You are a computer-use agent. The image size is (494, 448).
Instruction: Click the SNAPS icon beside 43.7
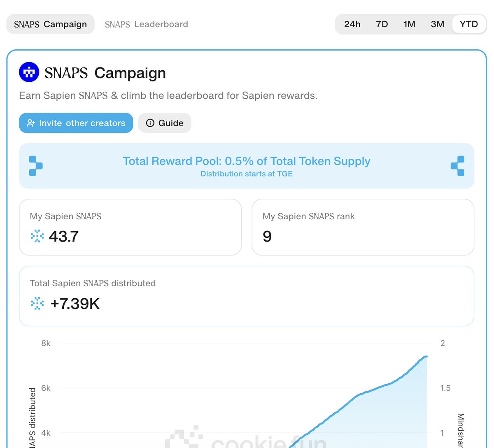coord(37,236)
